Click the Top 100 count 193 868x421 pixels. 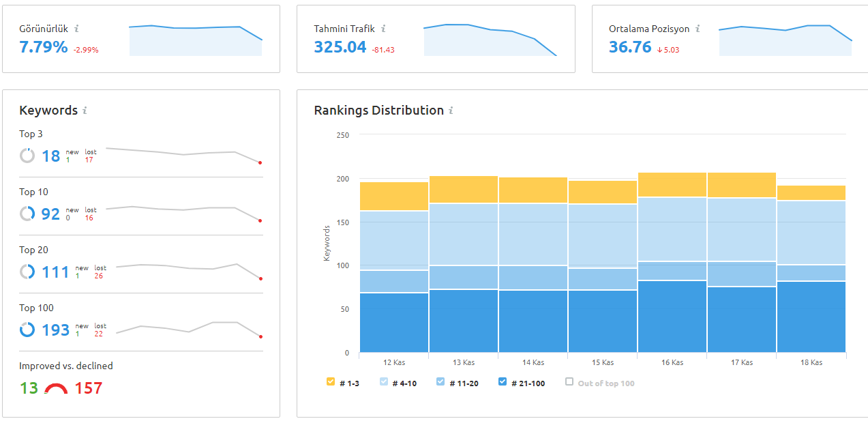click(x=56, y=330)
